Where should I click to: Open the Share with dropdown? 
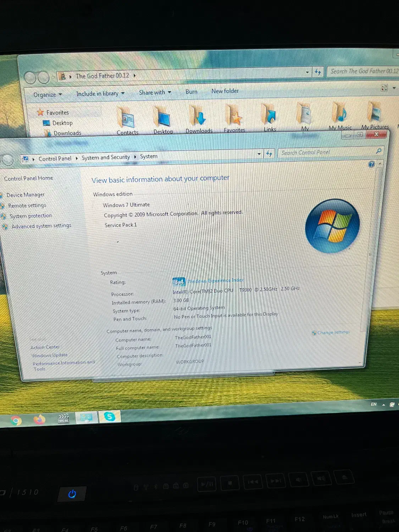click(x=155, y=93)
